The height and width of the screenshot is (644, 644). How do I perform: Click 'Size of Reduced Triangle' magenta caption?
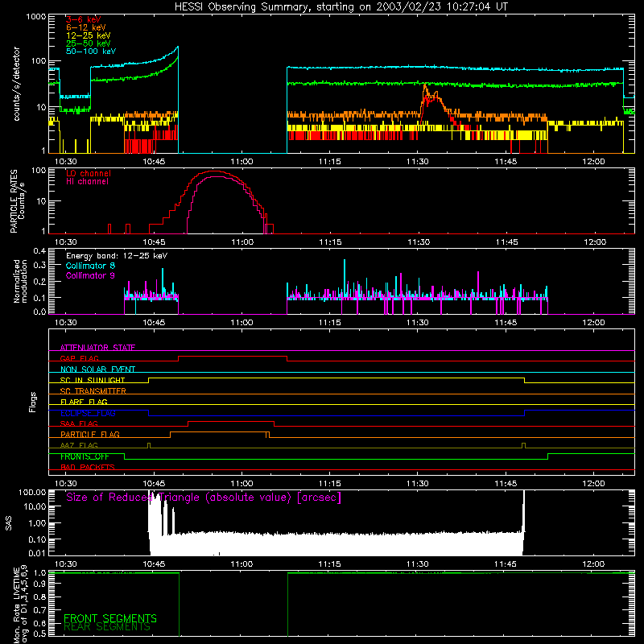[x=204, y=497]
